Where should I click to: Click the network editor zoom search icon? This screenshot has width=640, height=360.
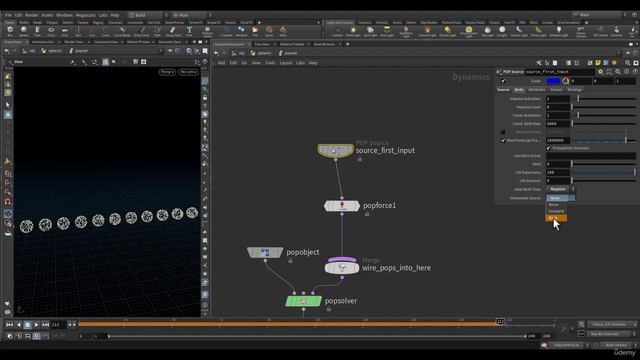pos(628,63)
